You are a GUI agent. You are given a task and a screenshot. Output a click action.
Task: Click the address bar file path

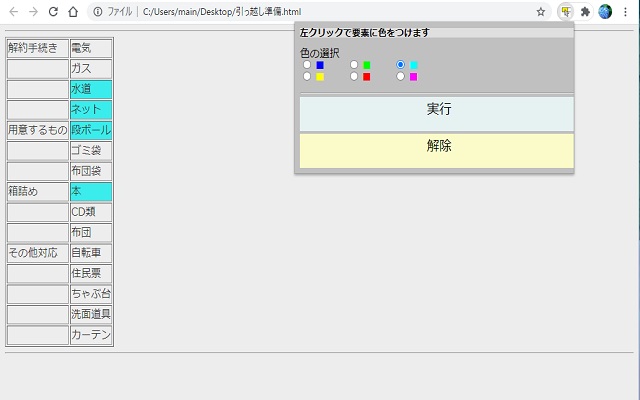(x=222, y=12)
